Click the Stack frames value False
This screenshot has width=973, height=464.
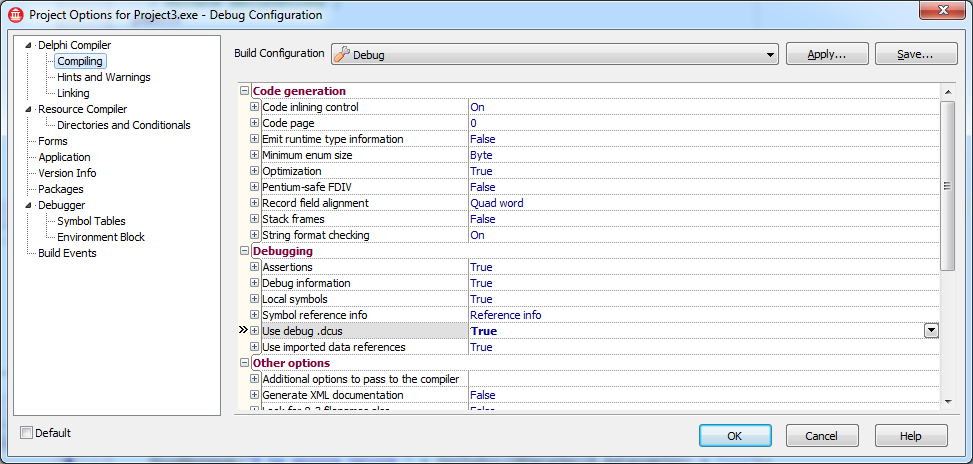(482, 219)
